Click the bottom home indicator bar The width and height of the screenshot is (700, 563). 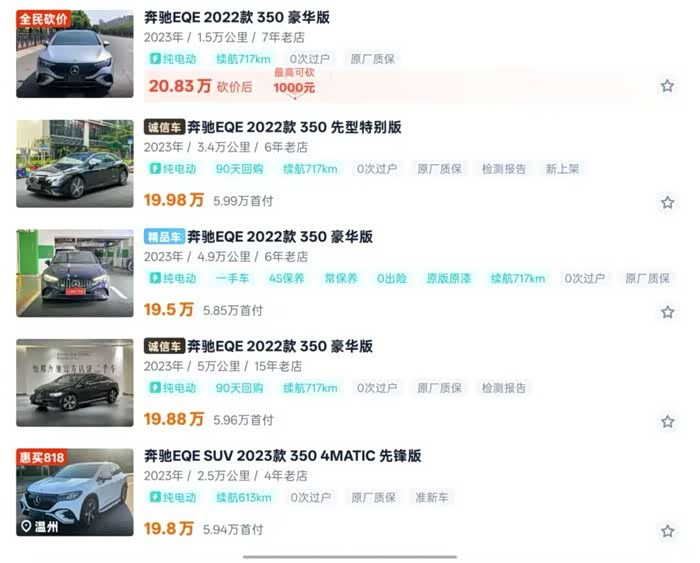(x=350, y=557)
